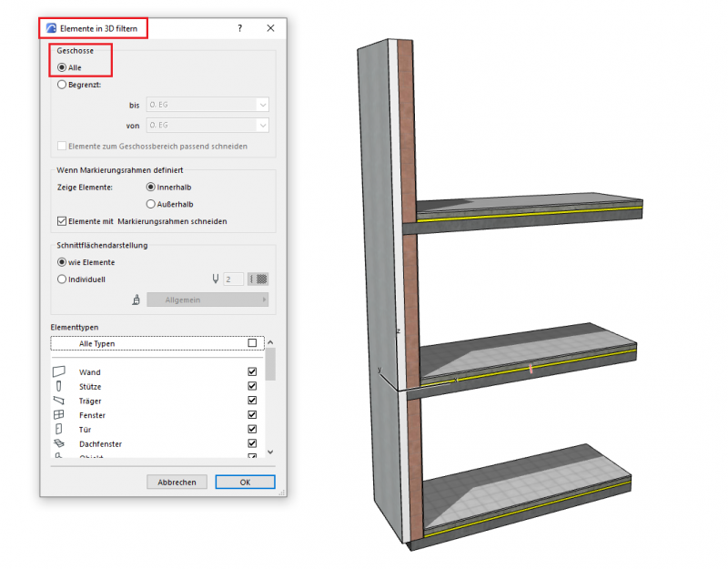
Task: Click the Fenster window icon
Action: coord(59,415)
